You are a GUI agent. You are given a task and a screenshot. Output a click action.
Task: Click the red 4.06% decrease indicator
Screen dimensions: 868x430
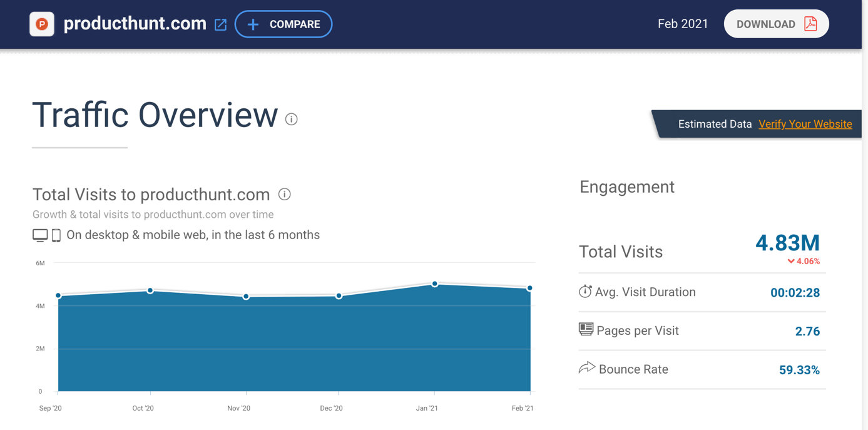(x=804, y=261)
